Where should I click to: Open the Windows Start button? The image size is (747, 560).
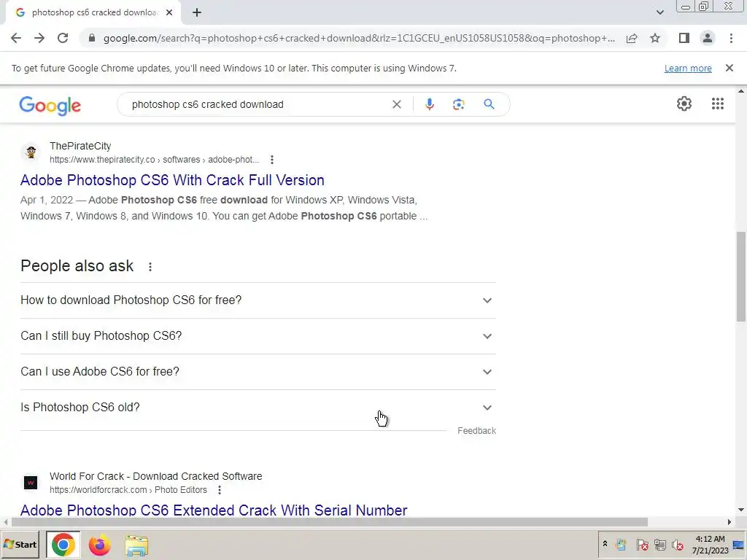20,544
